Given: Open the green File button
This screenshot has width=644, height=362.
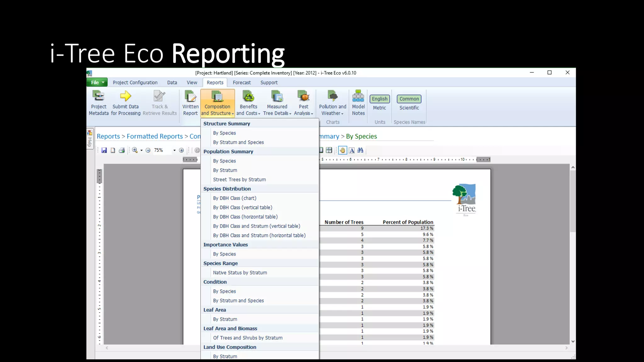Looking at the screenshot, I should click(97, 82).
